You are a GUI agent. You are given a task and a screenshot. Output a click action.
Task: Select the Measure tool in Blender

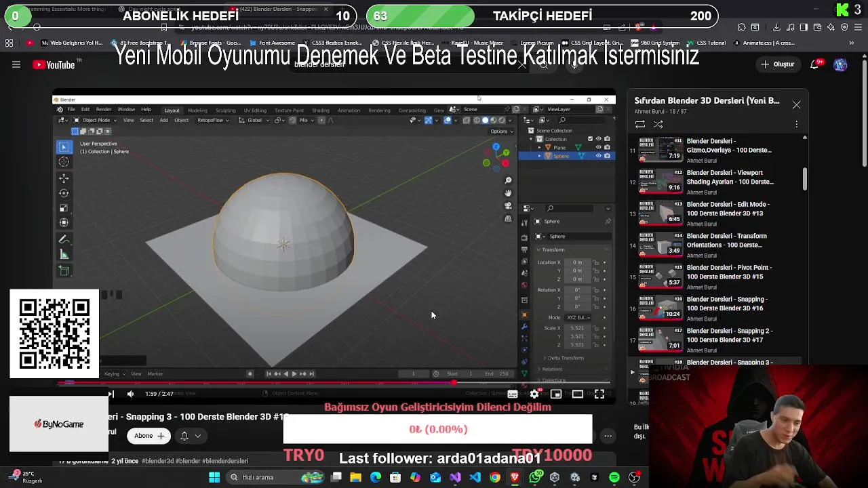64,254
